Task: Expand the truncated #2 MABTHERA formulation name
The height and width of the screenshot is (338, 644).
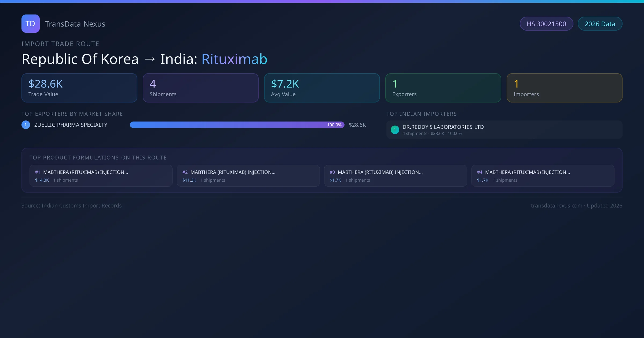Action: pos(233,172)
